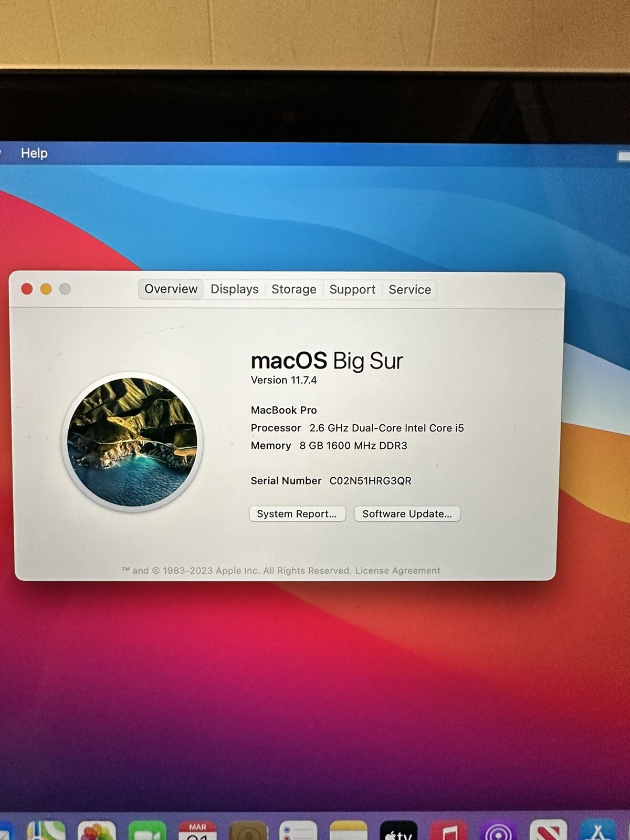Viewport: 630px width, 840px height.
Task: Switch to the Overview tab
Action: pyautogui.click(x=171, y=289)
